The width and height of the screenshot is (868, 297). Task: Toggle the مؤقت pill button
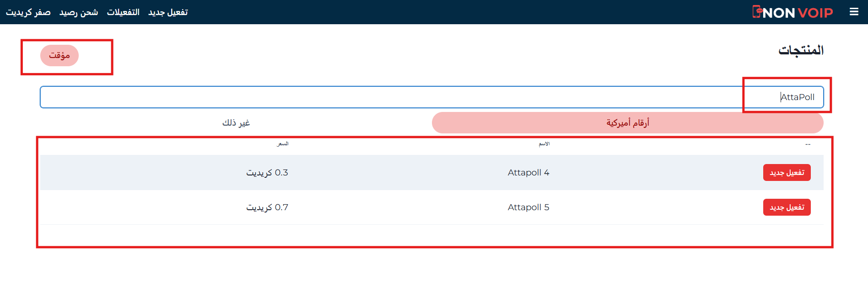[59, 56]
